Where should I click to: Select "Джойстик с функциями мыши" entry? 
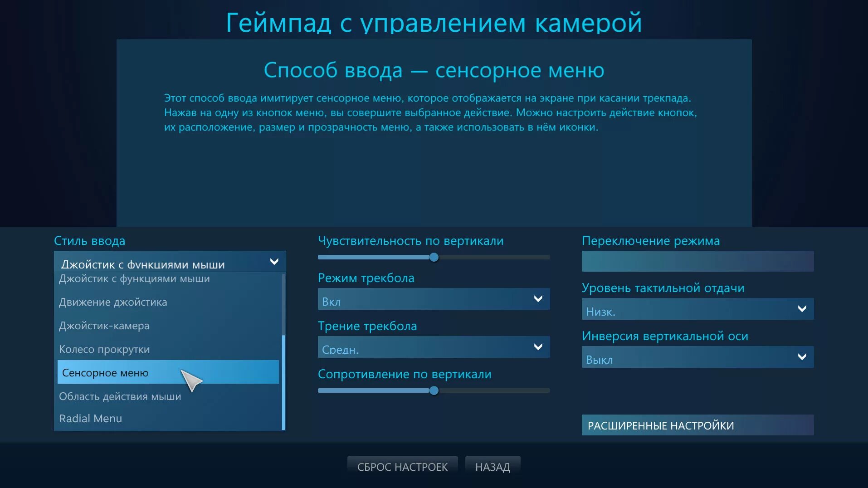134,278
